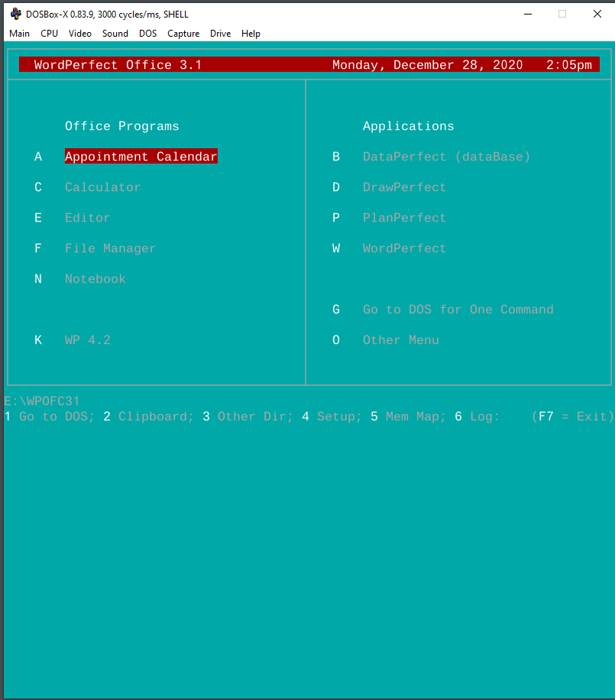
Task: Open the Drive menu
Action: tap(220, 33)
